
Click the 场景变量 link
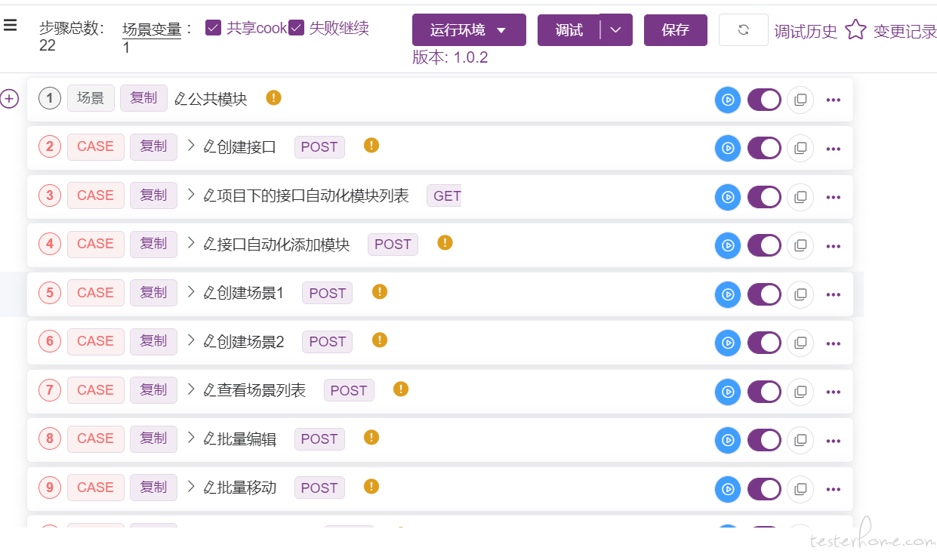pos(152,29)
